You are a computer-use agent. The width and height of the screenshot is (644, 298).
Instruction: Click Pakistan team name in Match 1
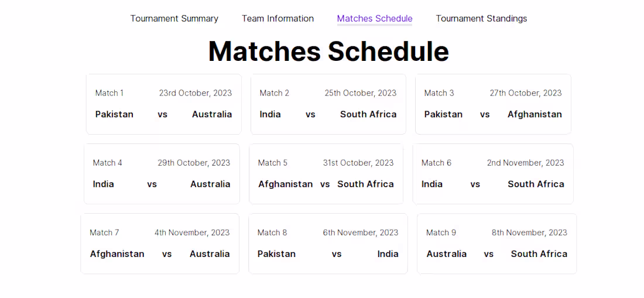(x=114, y=115)
